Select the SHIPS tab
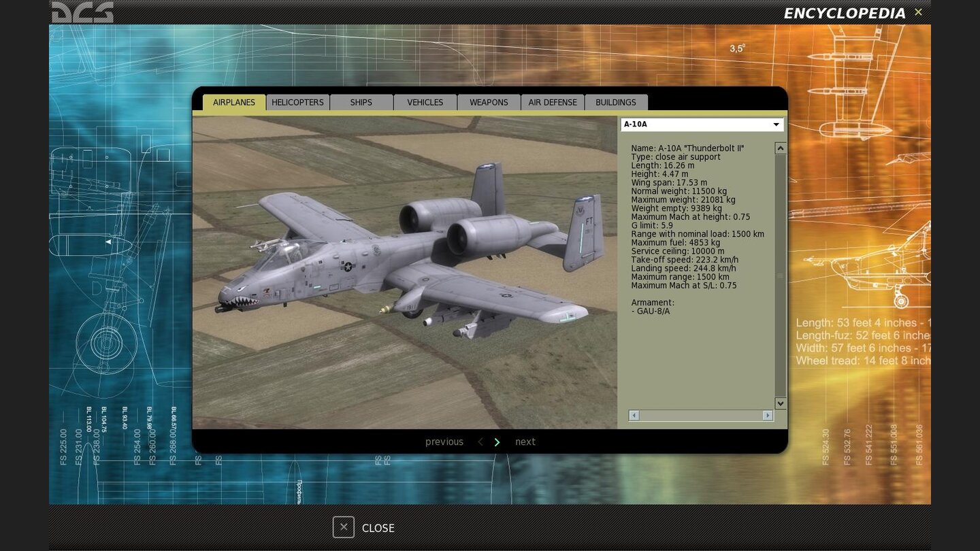 click(x=361, y=102)
